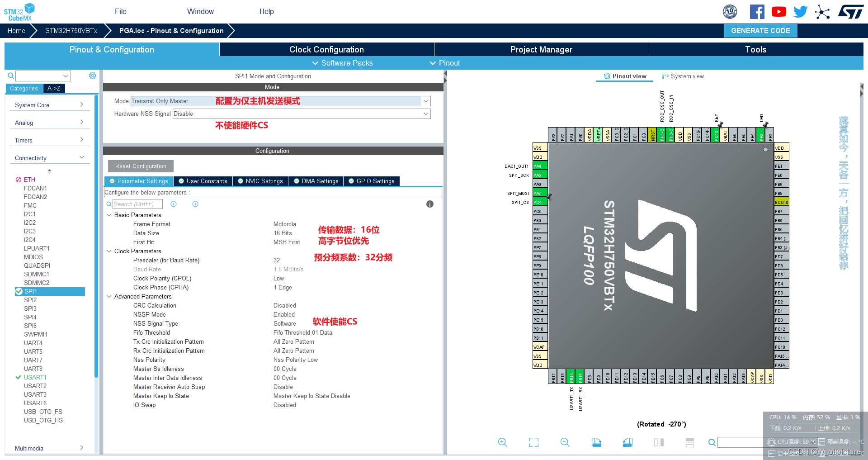This screenshot has width=868, height=460.
Task: Open the File menu
Action: tap(121, 11)
